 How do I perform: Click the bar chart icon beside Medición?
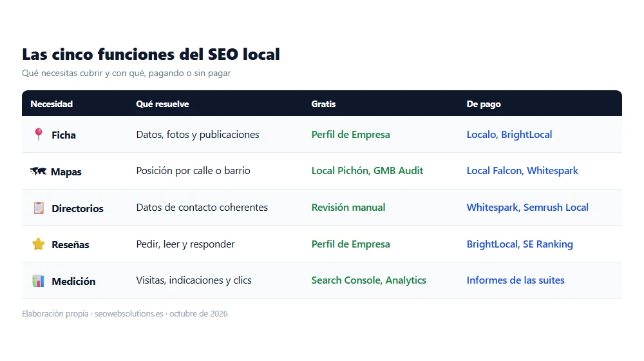tap(38, 281)
